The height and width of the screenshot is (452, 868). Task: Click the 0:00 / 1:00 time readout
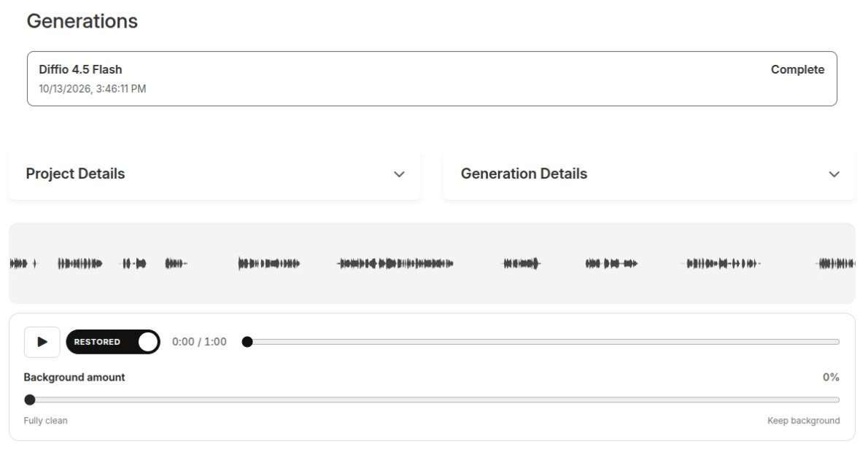[199, 342]
